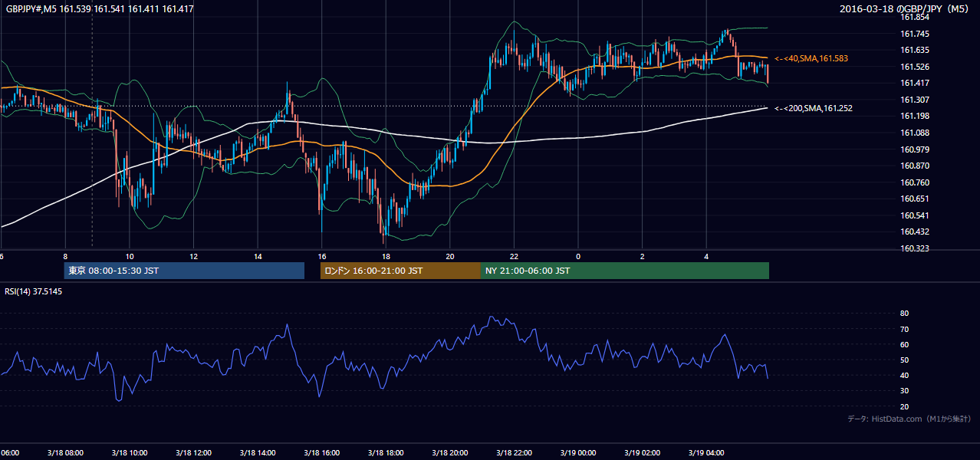
Task: Click the 161.198 price axis label
Action: tap(915, 116)
